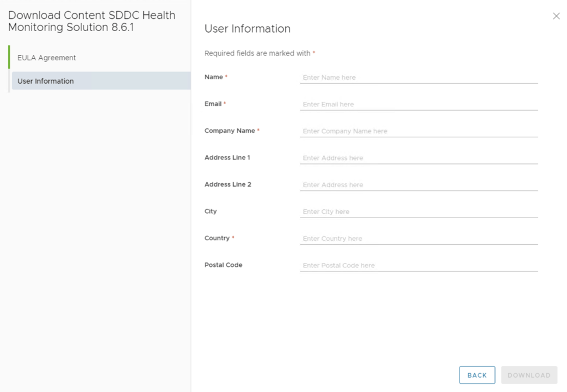Image resolution: width=567 pixels, height=392 pixels.
Task: Select User Information step in sidebar
Action: [x=45, y=81]
